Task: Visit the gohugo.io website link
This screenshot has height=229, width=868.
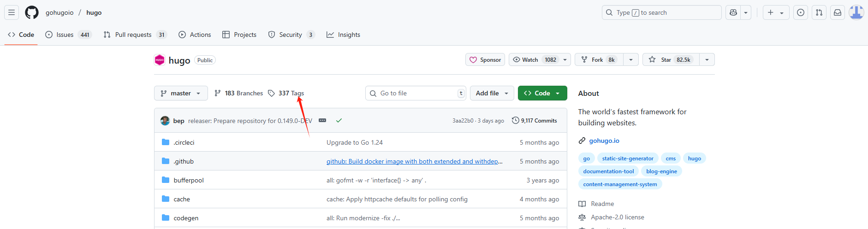Action: click(x=604, y=141)
